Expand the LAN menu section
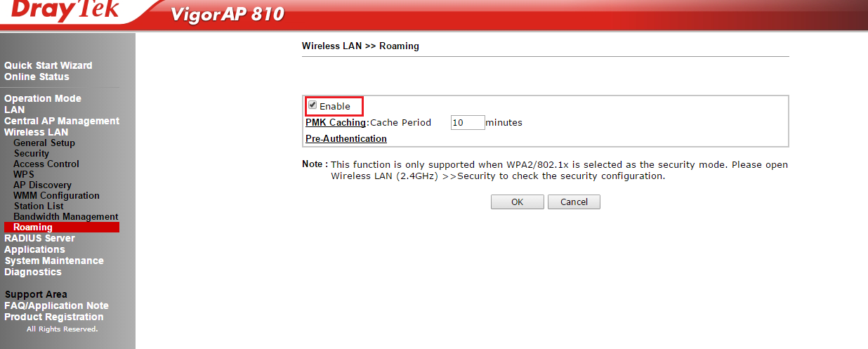This screenshot has width=868, height=349. pyautogui.click(x=14, y=110)
